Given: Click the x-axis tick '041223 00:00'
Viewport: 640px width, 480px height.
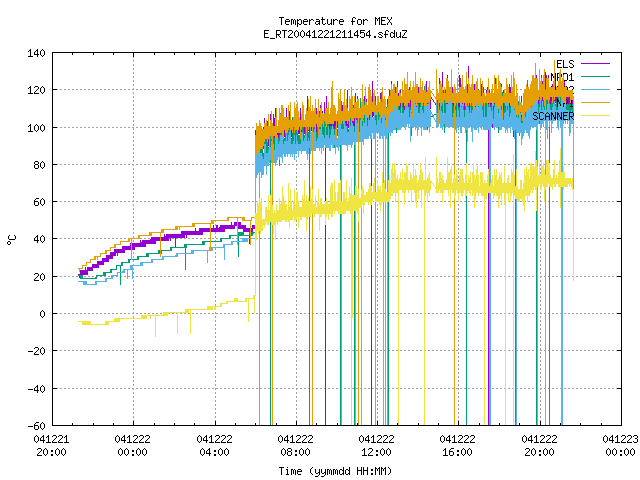Looking at the screenshot, I should [620, 446].
